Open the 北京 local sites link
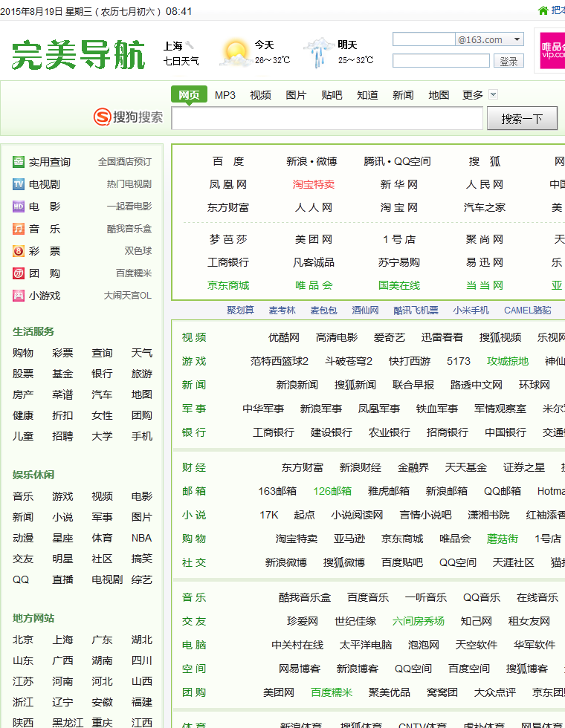565x728 pixels. click(23, 640)
